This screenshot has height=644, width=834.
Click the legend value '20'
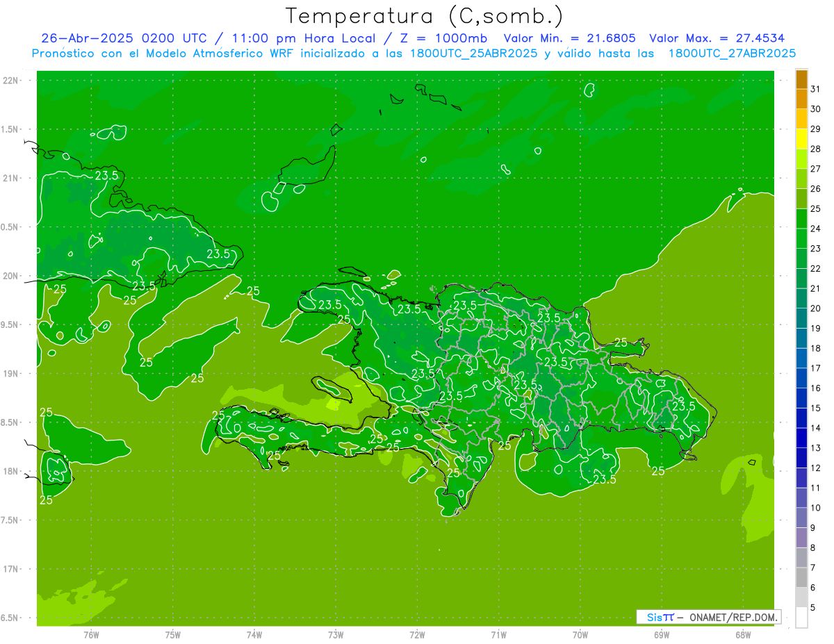[816, 308]
